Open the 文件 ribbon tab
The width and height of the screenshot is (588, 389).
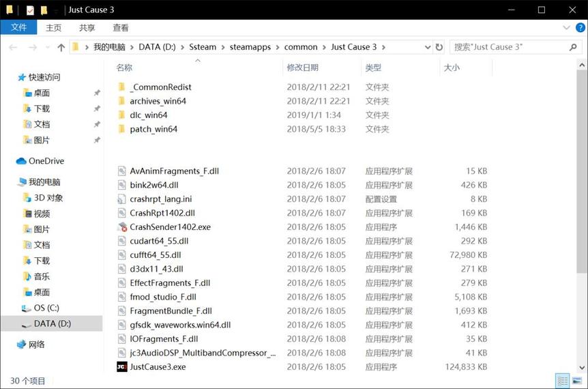pyautogui.click(x=18, y=27)
